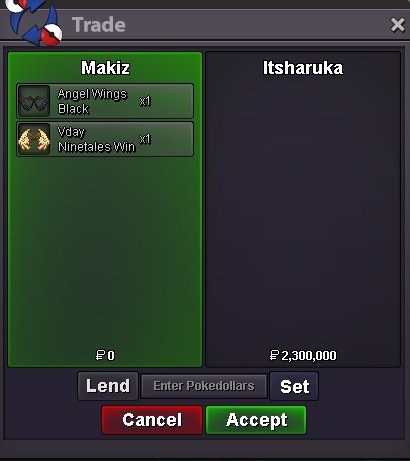Viewport: 410px width, 461px height.
Task: Select the Vday Ninetales Wings item row
Action: 105,139
